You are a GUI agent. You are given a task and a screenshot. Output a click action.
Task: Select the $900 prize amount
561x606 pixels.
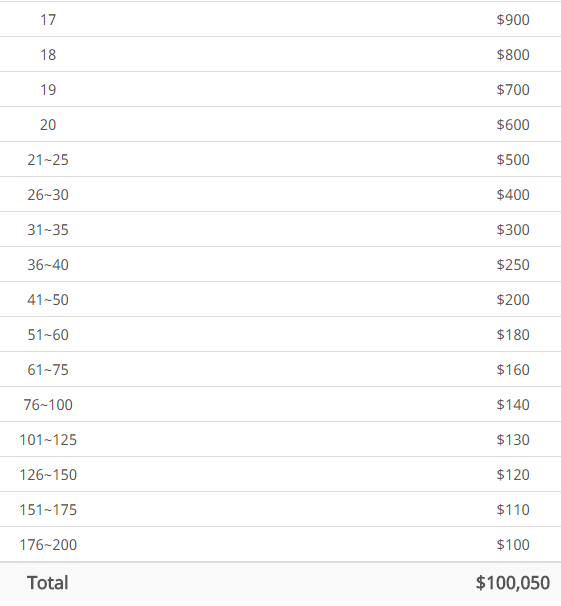(x=513, y=19)
